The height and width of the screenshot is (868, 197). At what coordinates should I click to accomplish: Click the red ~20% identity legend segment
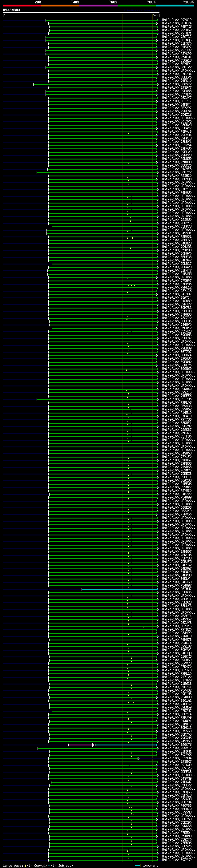point(22,6)
